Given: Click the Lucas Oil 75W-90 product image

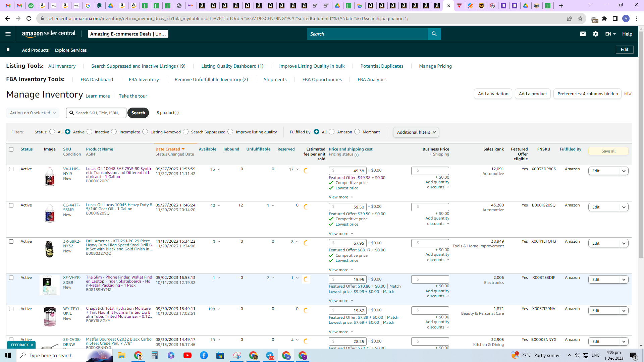Looking at the screenshot, I should pyautogui.click(x=50, y=177).
